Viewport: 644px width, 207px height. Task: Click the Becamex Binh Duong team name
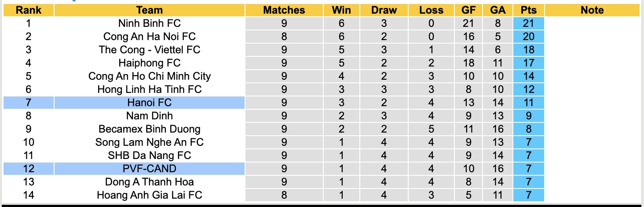click(150, 129)
